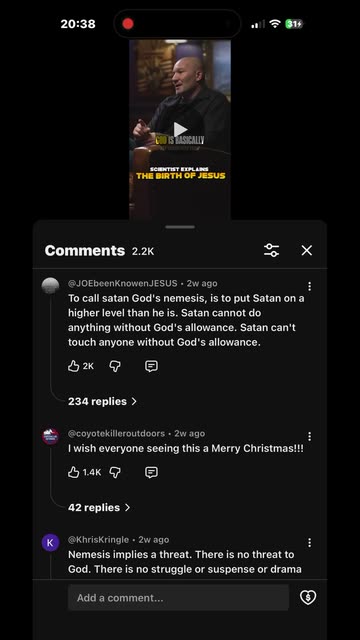Expand the 234 replies thread

pos(102,402)
